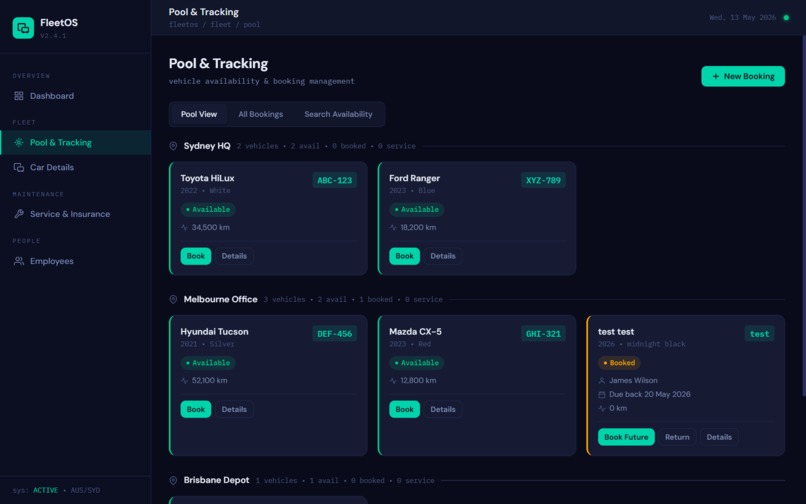Click the ABC-123 plate badge
Screen dimensions: 806x504
click(335, 181)
